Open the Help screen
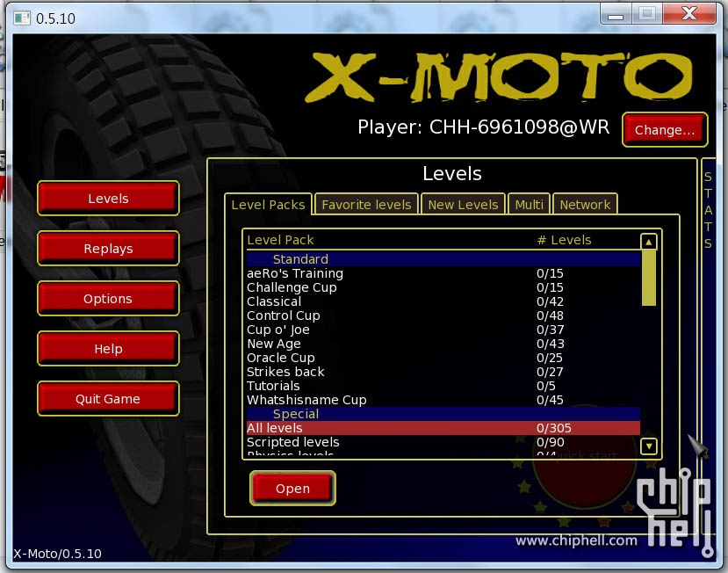This screenshot has width=728, height=573. (108, 349)
